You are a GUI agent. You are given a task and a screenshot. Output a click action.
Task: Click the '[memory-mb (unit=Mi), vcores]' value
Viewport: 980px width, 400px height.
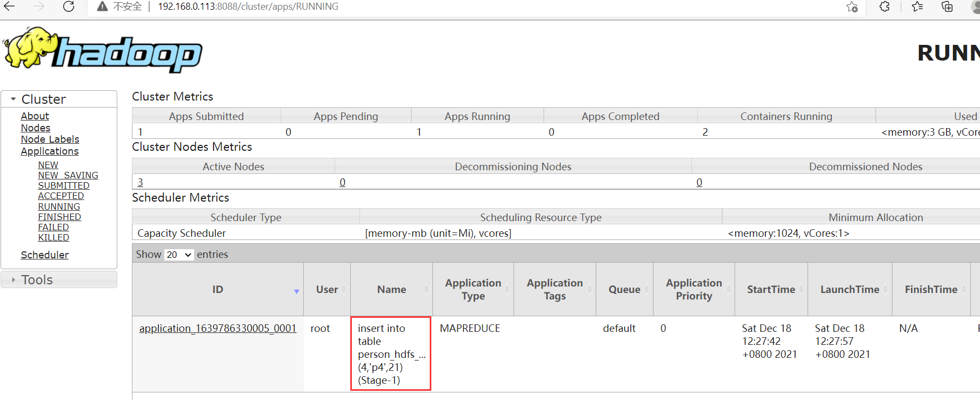(438, 234)
